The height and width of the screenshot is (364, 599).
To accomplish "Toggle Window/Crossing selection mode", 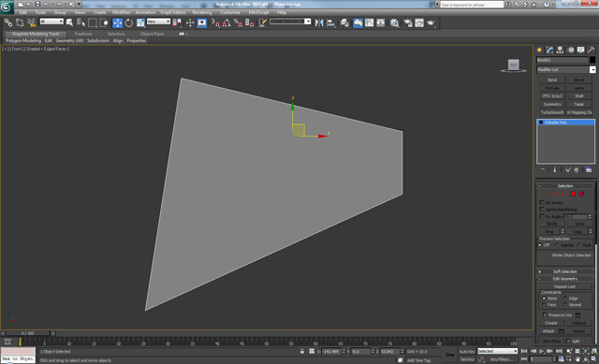I will coord(104,22).
